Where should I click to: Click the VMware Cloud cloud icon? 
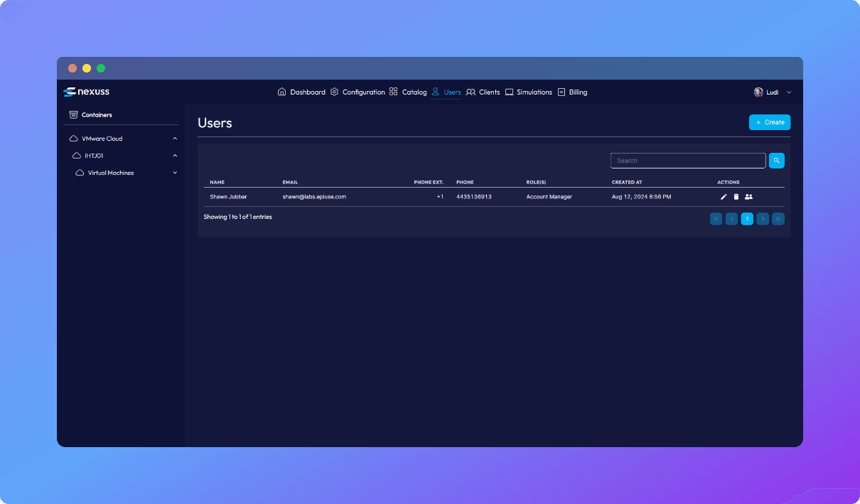click(x=73, y=139)
